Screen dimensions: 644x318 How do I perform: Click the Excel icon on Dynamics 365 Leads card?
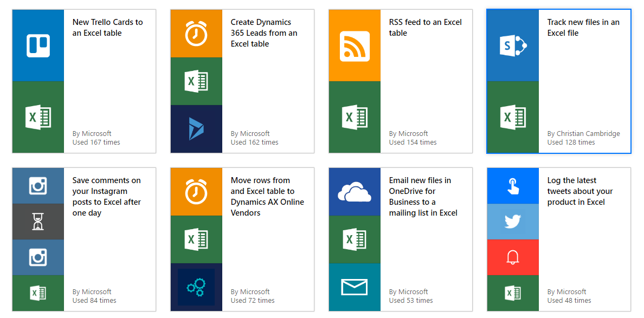[x=196, y=81]
